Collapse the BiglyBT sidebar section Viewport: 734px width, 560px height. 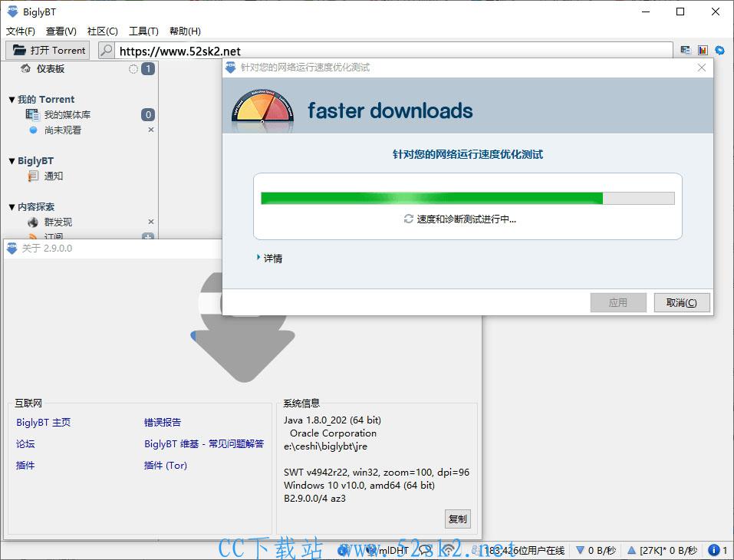coord(12,161)
